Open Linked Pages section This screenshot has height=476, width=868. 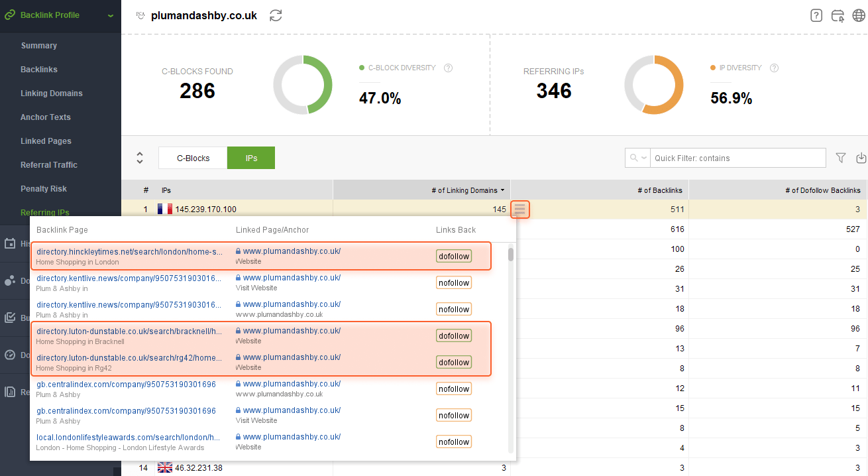46,141
